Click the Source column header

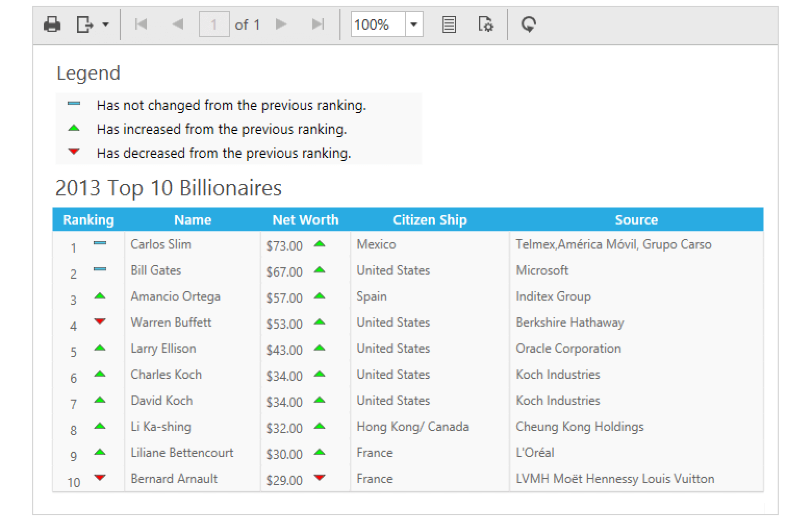click(x=636, y=220)
